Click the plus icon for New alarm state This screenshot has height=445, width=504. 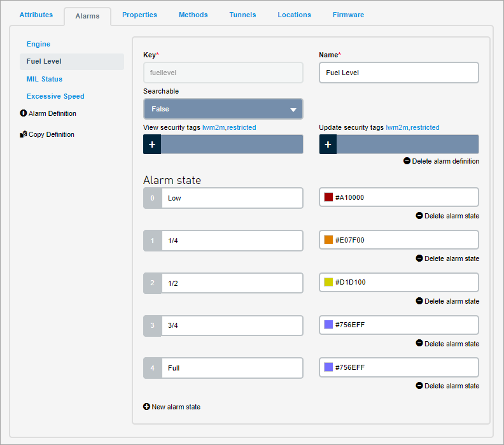tap(146, 407)
